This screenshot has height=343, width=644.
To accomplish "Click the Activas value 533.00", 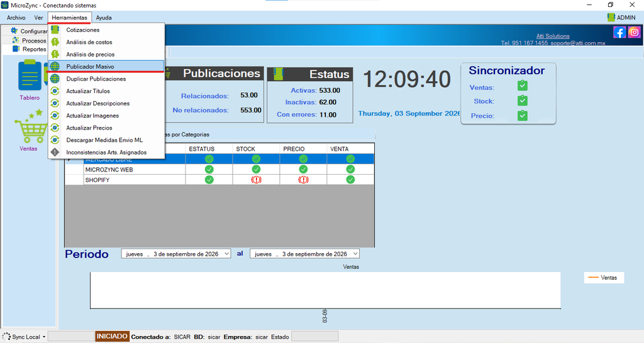I will pyautogui.click(x=330, y=90).
